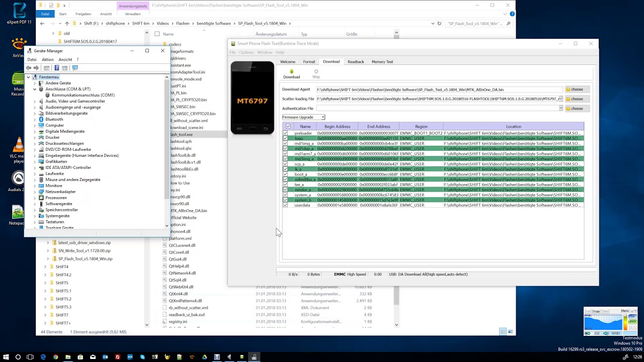The image size is (644, 362).
Task: Open Skype from the taskbar
Action: click(x=142, y=357)
